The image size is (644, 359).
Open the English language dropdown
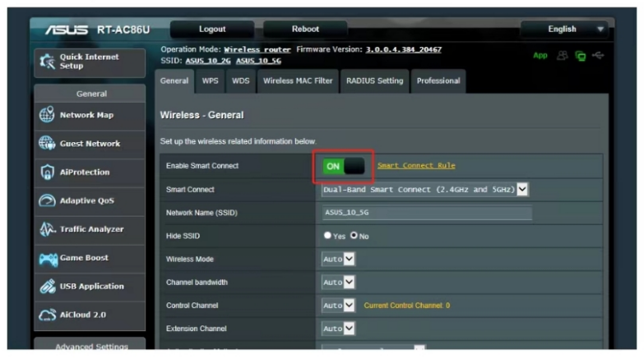point(564,30)
